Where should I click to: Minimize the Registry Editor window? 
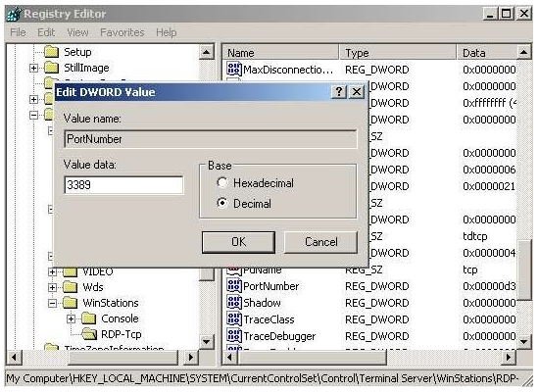pyautogui.click(x=489, y=14)
